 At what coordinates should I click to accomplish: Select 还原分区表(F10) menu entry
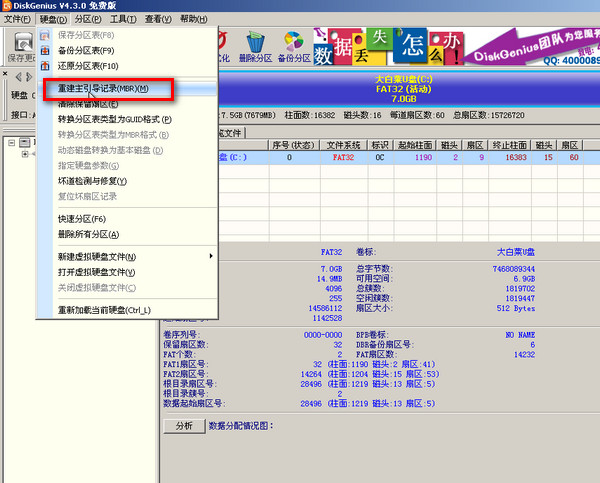(88, 66)
